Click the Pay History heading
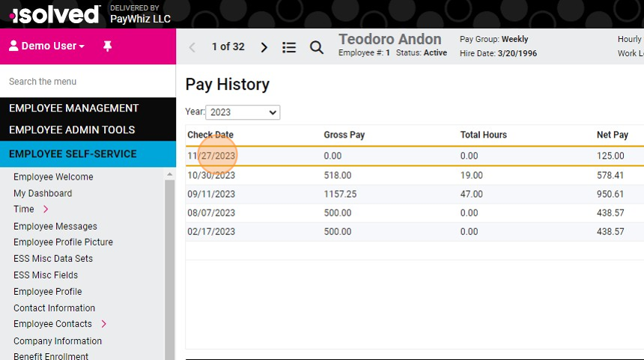Screen dimensions: 644x360 (227, 85)
